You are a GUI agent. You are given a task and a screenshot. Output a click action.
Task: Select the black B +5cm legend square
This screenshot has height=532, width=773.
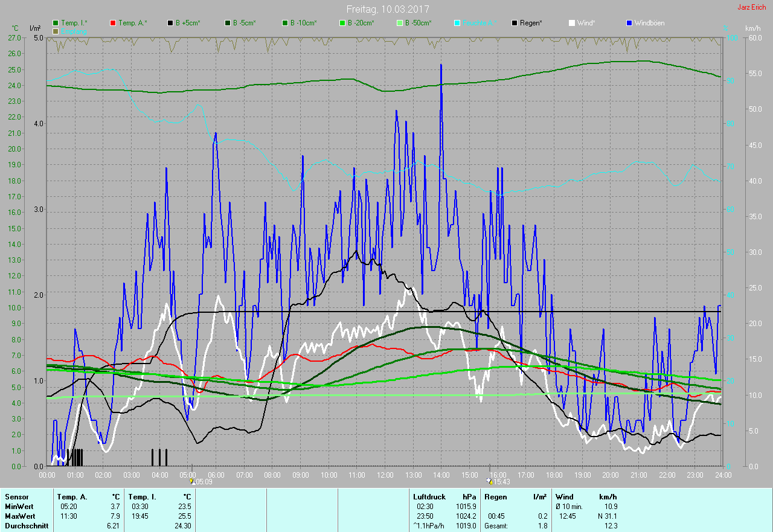171,23
